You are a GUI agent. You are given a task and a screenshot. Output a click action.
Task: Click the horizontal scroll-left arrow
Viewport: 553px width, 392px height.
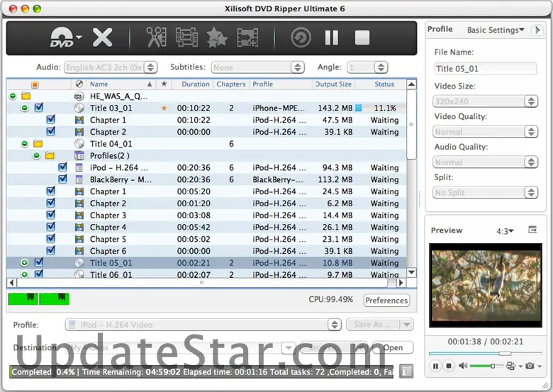coord(11,283)
